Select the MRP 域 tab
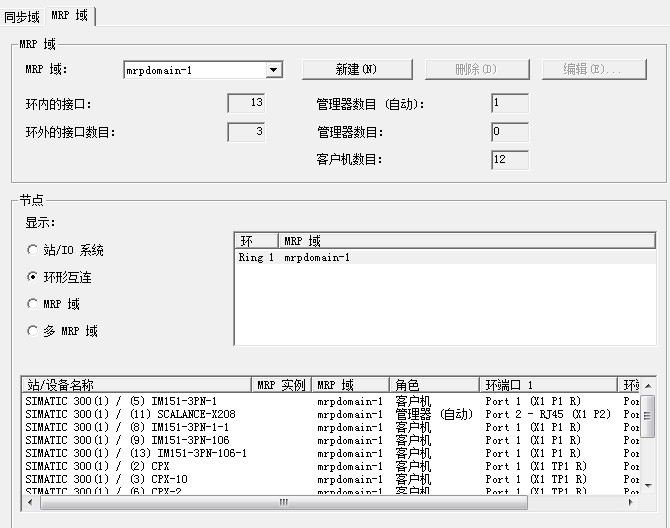The image size is (670, 528). (x=69, y=16)
